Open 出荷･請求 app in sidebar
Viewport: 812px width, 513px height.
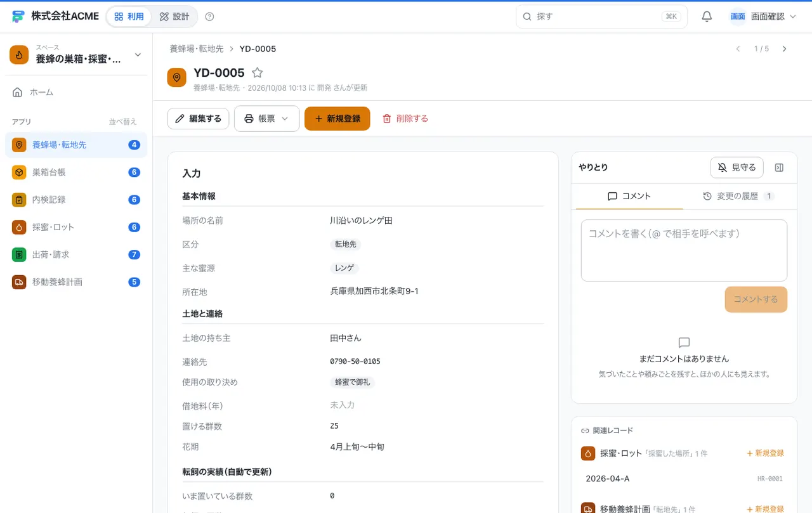pyautogui.click(x=76, y=254)
